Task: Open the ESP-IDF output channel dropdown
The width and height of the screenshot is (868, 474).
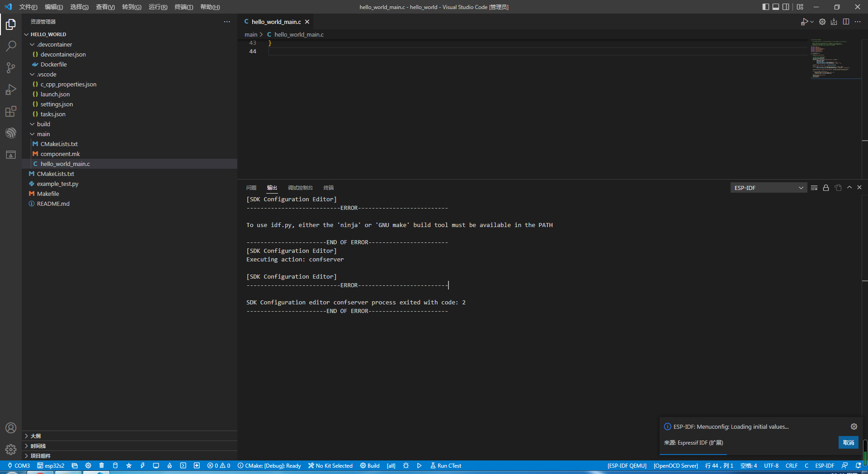Action: click(x=769, y=188)
